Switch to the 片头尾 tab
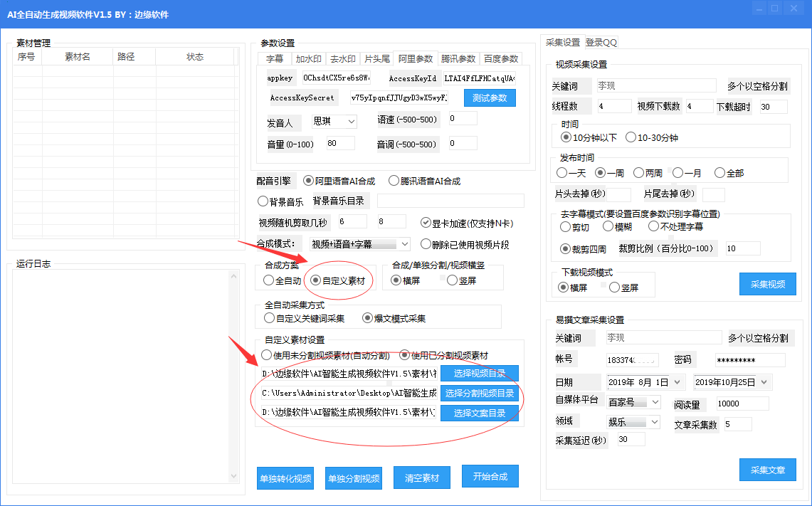This screenshot has width=812, height=506. [x=377, y=58]
